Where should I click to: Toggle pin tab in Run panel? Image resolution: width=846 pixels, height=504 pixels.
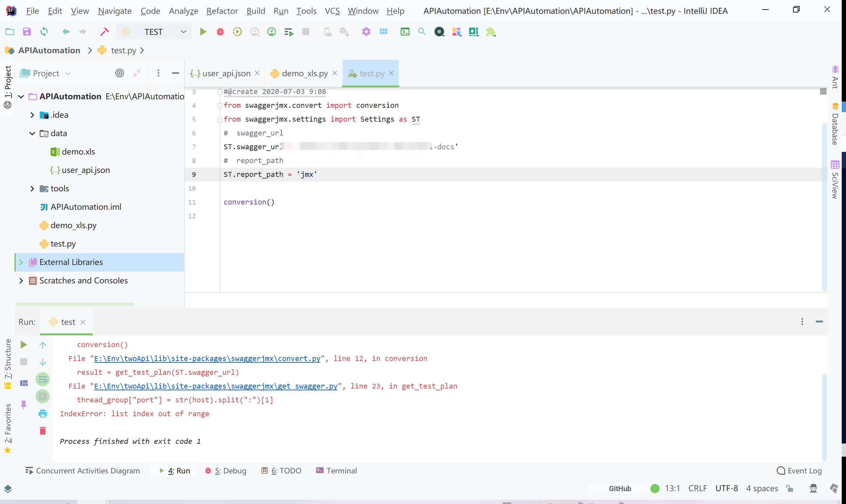click(23, 404)
